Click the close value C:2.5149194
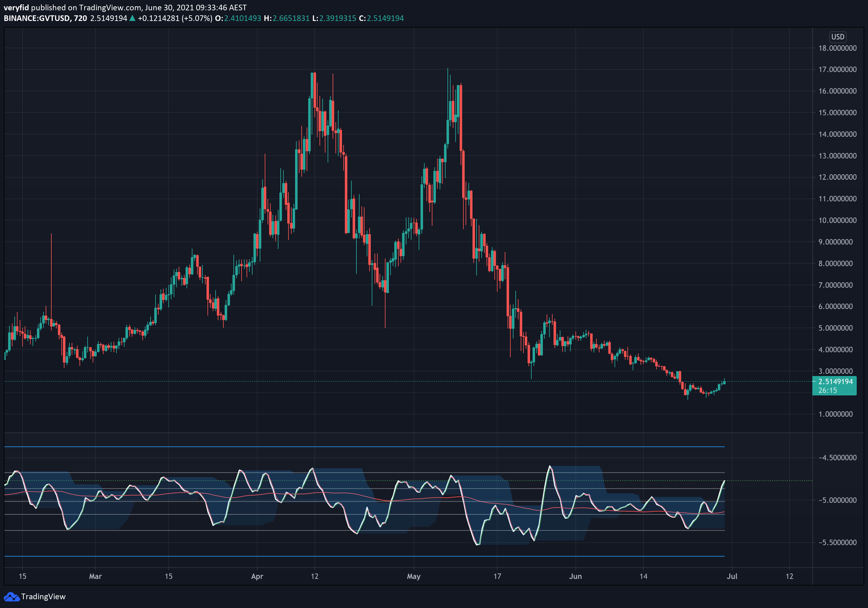This screenshot has width=868, height=608. pos(381,18)
